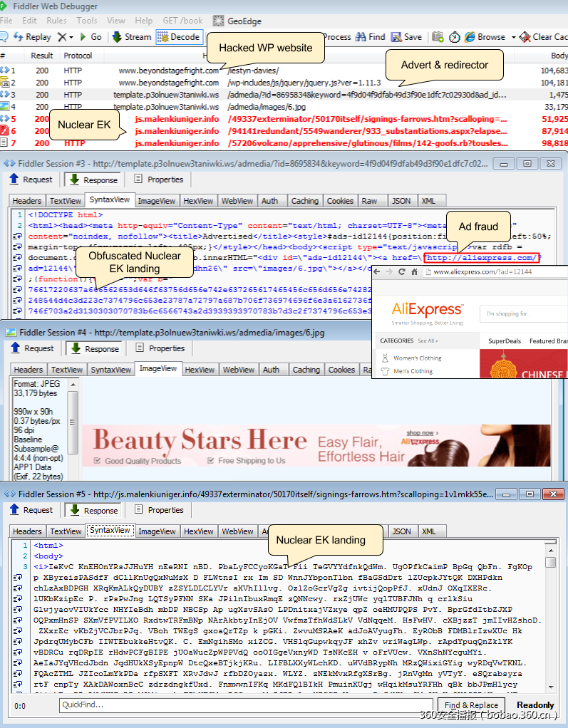The width and height of the screenshot is (568, 728).
Task: Click the Find & Replace button
Action: point(470,705)
